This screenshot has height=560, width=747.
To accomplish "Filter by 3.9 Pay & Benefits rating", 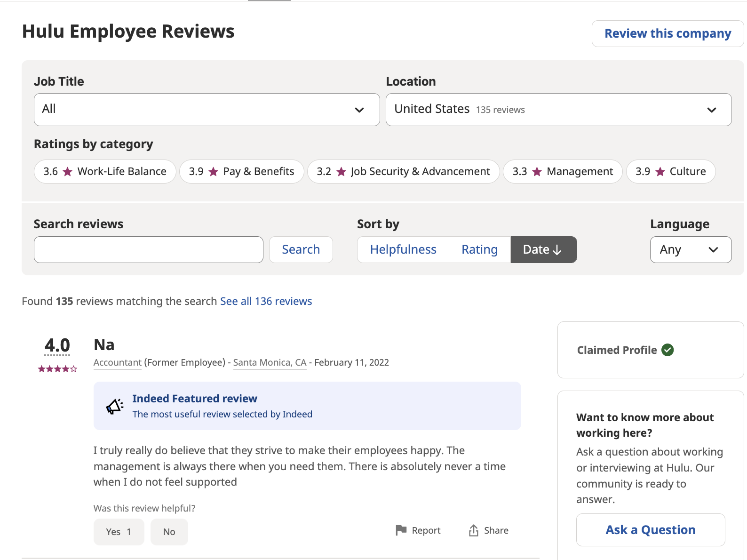I will (241, 172).
